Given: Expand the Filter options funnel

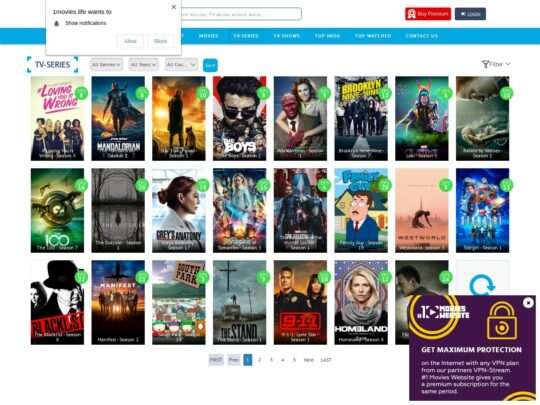Looking at the screenshot, I should (x=496, y=64).
